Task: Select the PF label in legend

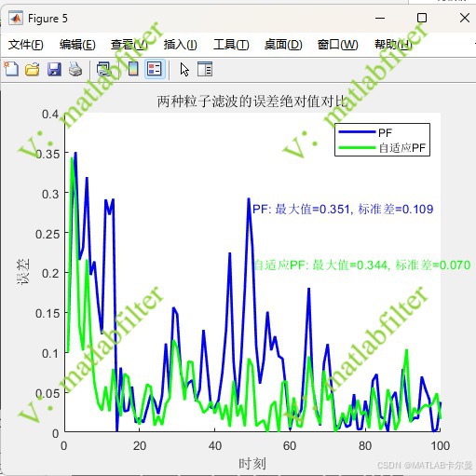Action: pos(385,133)
